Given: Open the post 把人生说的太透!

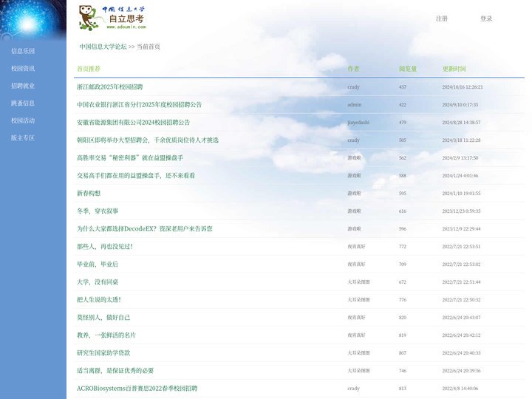Looking at the screenshot, I should tap(99, 299).
